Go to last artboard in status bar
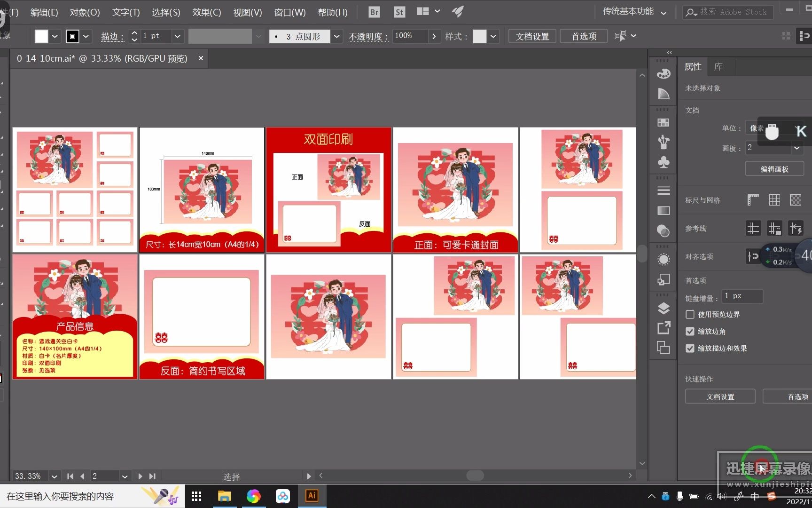The width and height of the screenshot is (812, 508). pyautogui.click(x=152, y=476)
